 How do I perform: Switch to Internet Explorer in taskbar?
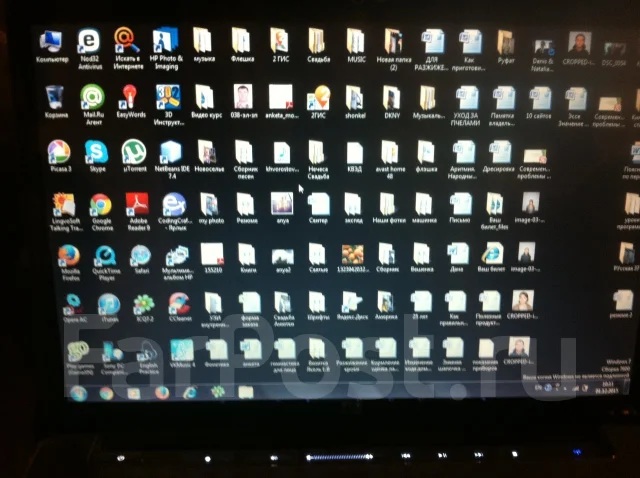190,393
